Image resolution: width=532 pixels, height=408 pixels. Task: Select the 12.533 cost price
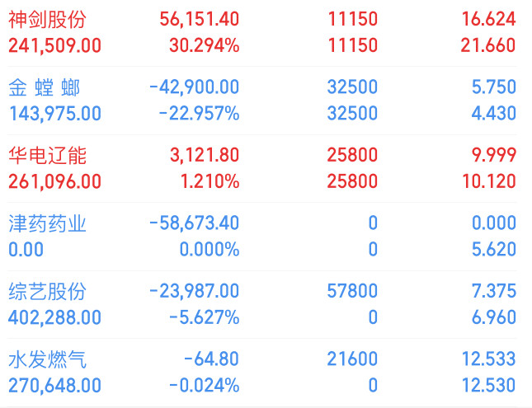489,360
